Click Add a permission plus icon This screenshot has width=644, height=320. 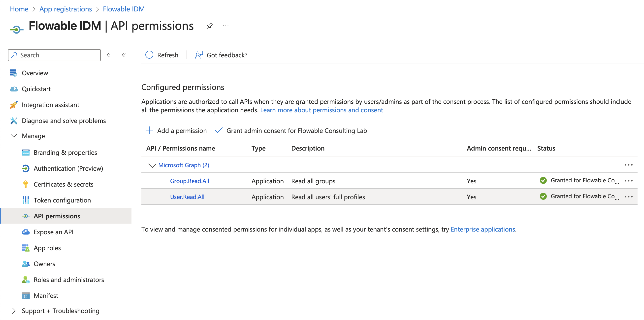pyautogui.click(x=149, y=130)
